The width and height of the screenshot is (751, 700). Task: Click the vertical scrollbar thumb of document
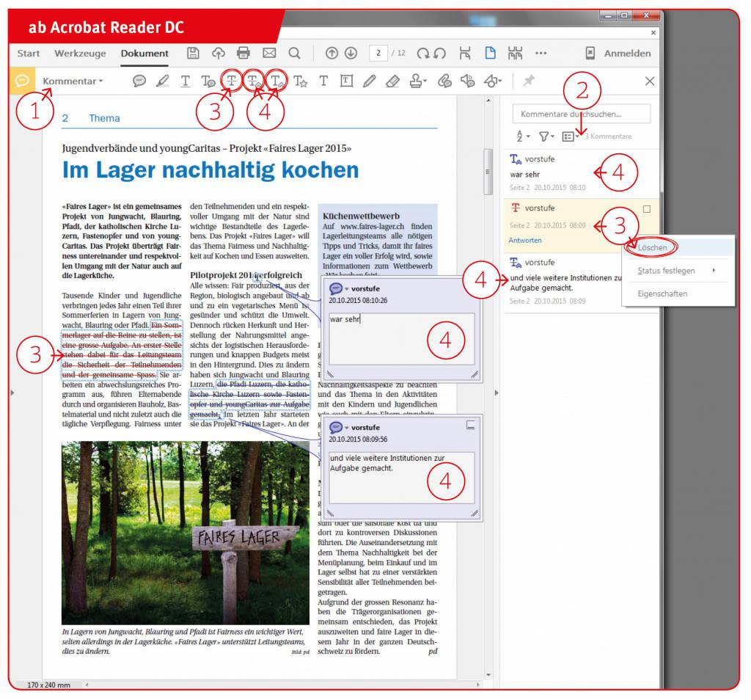488,171
